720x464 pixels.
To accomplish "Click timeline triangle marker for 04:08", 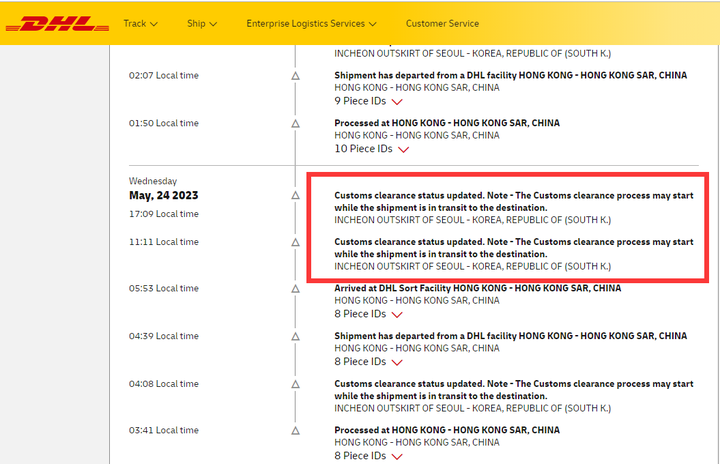I will pyautogui.click(x=295, y=384).
